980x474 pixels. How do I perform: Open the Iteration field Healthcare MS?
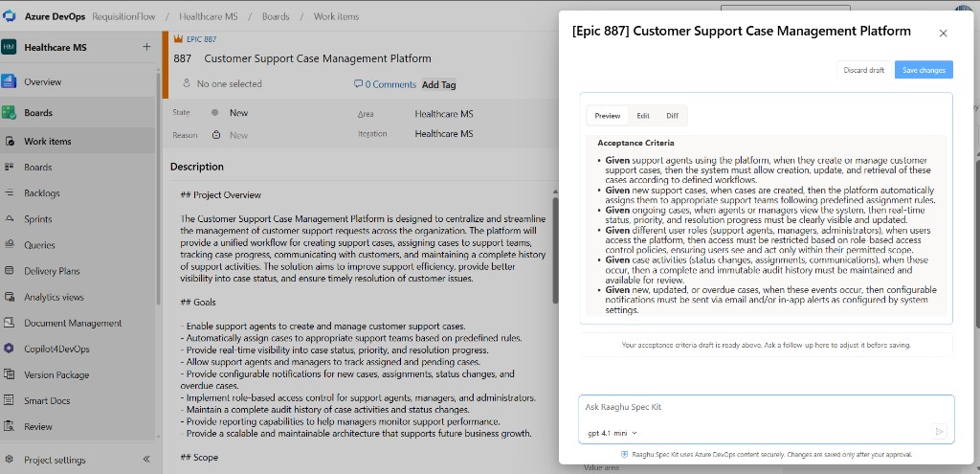click(x=444, y=133)
